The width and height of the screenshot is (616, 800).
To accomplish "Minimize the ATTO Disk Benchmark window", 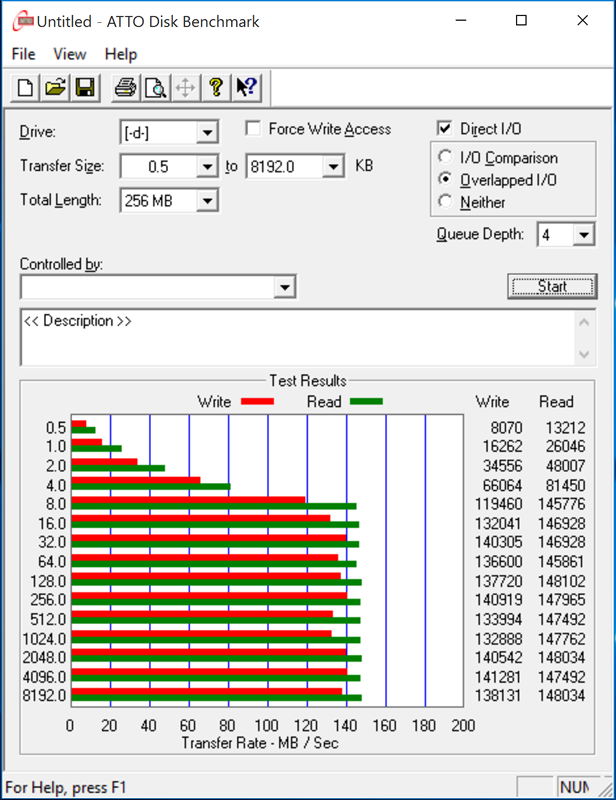I will (x=461, y=20).
